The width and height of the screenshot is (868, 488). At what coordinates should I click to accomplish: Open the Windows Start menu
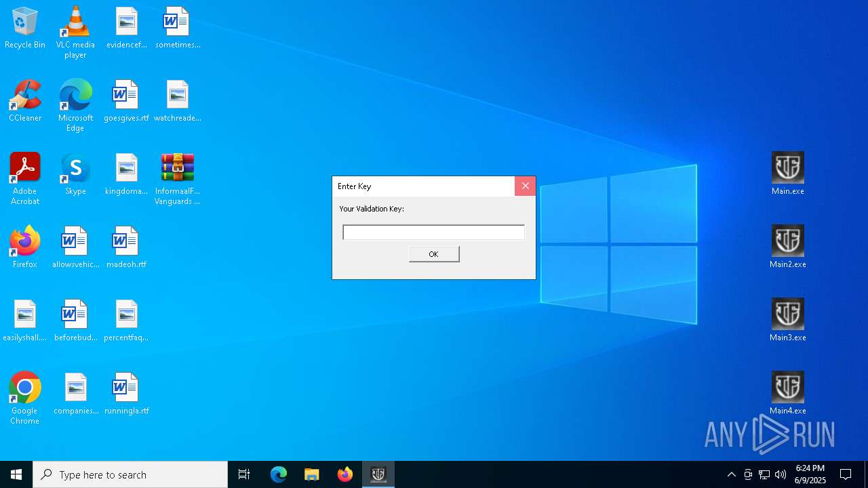coord(16,474)
